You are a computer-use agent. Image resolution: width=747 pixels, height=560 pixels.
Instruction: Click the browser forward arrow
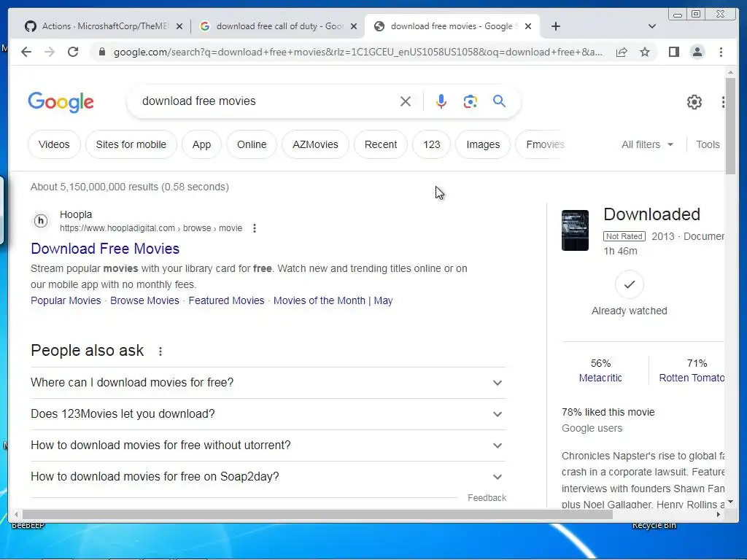[50, 52]
